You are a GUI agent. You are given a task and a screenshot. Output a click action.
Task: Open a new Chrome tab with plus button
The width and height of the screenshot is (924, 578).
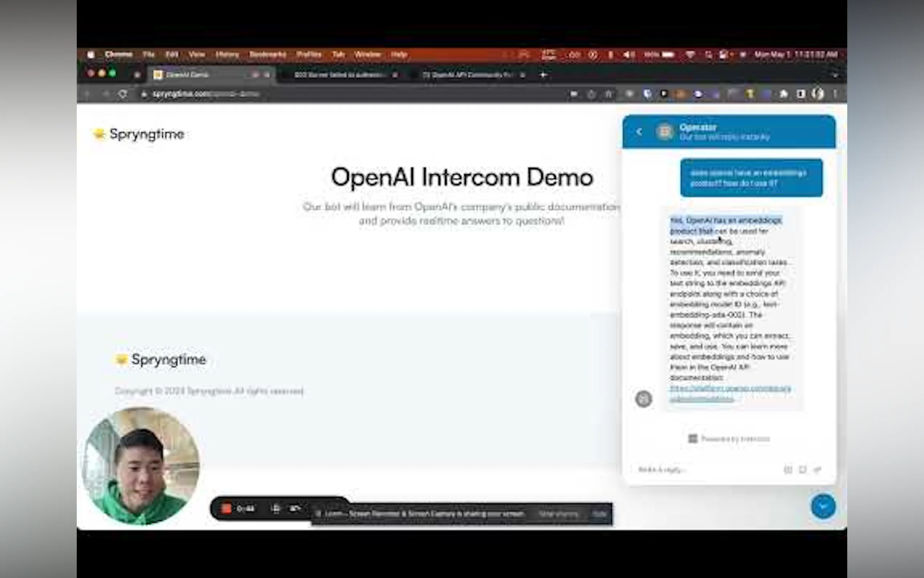coord(543,75)
